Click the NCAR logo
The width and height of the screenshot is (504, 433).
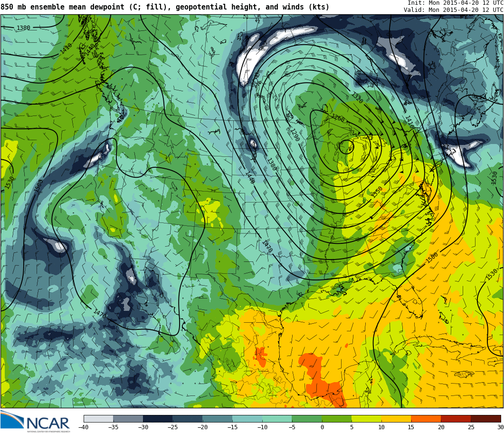point(36,421)
